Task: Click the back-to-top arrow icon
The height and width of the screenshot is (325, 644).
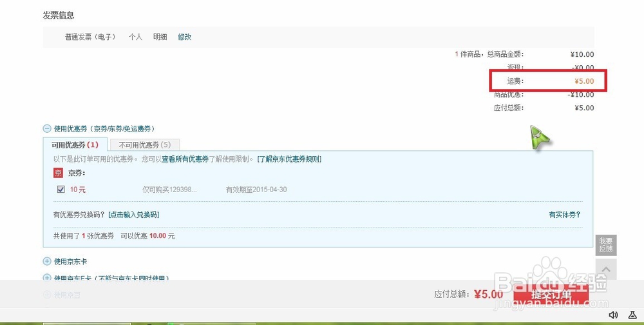Action: (x=606, y=270)
